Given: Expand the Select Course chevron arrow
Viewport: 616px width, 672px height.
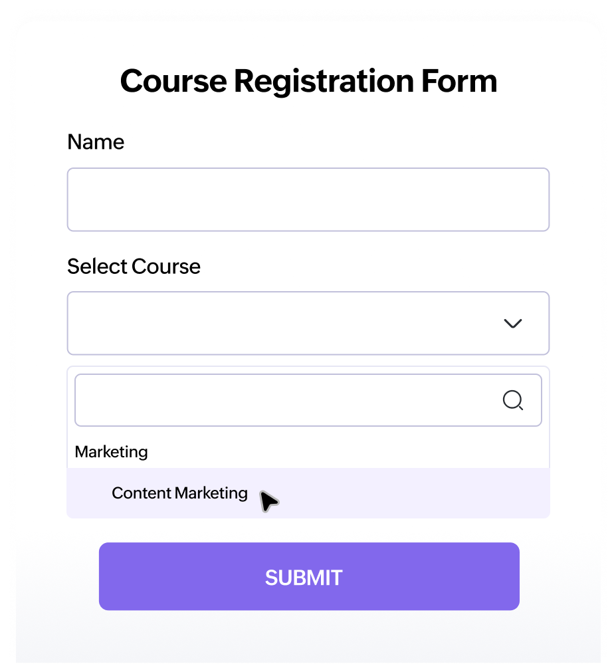Looking at the screenshot, I should click(x=512, y=324).
